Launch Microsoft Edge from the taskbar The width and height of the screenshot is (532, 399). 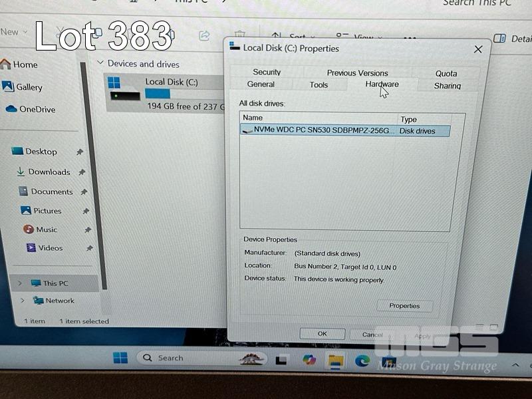pyautogui.click(x=362, y=360)
